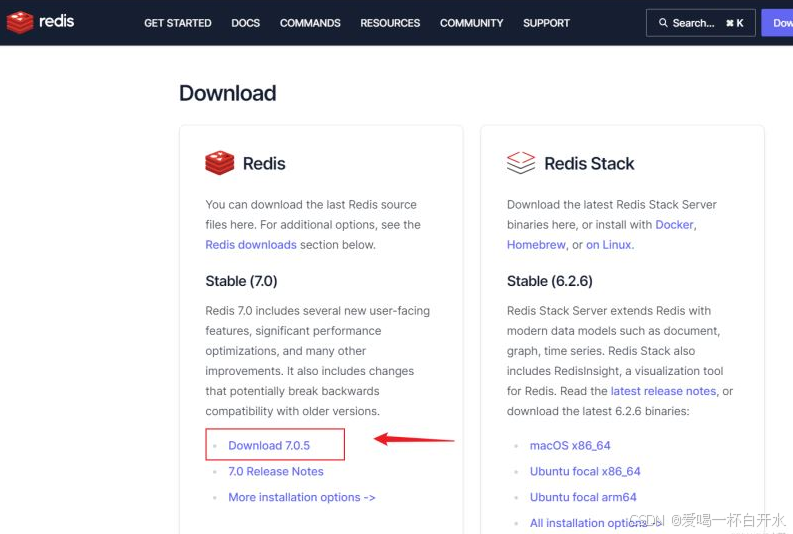Open All installation options link
Screen dimensions: 793x534
[x=596, y=523]
